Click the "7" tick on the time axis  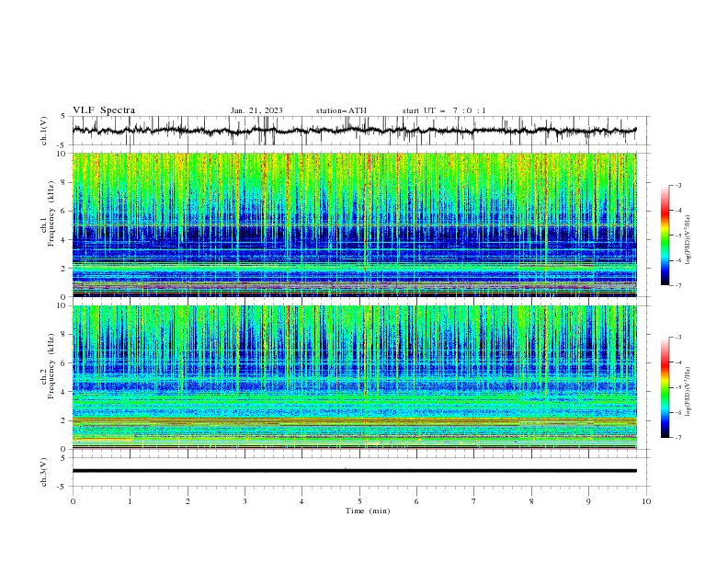point(474,501)
